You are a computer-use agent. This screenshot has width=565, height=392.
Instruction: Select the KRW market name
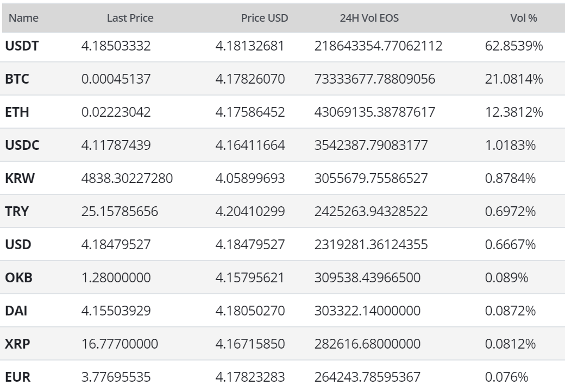coord(20,179)
